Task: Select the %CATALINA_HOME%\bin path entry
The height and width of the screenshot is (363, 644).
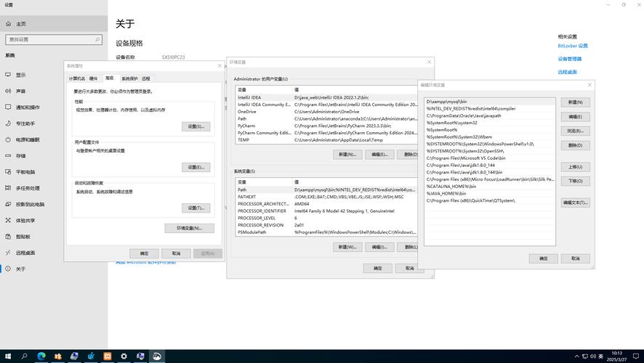Action: click(490, 186)
